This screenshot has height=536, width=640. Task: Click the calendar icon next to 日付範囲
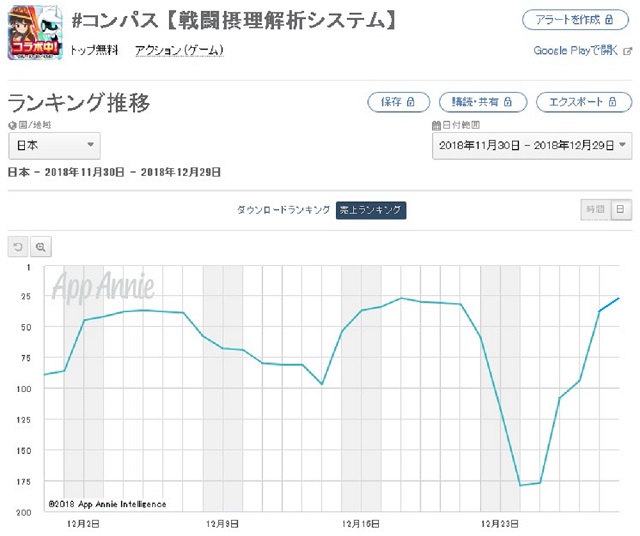click(x=436, y=125)
